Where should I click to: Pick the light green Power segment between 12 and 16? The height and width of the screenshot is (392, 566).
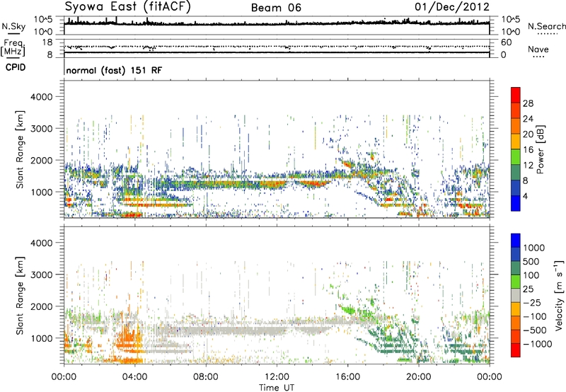click(x=516, y=156)
